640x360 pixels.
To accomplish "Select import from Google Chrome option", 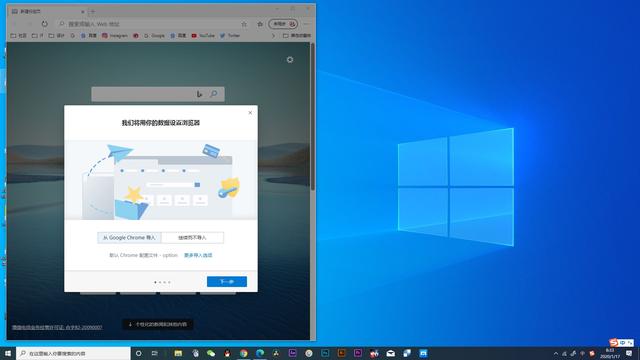I will [x=129, y=238].
